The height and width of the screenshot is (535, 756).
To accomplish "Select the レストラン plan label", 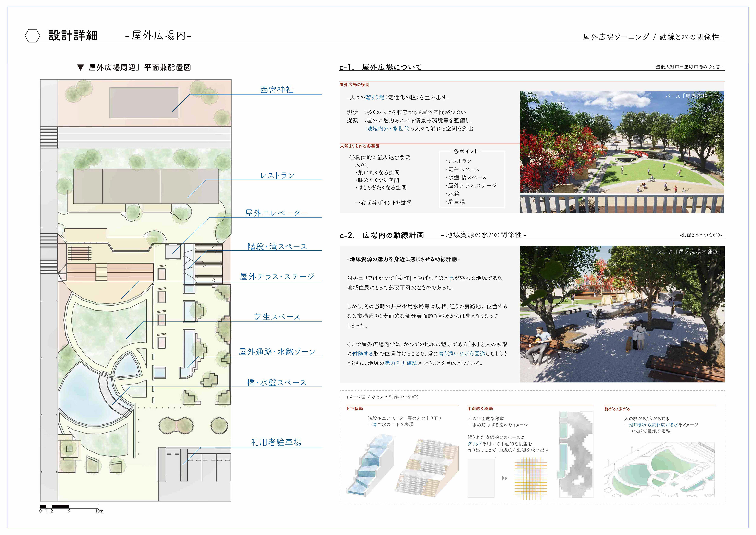I will pyautogui.click(x=277, y=176).
